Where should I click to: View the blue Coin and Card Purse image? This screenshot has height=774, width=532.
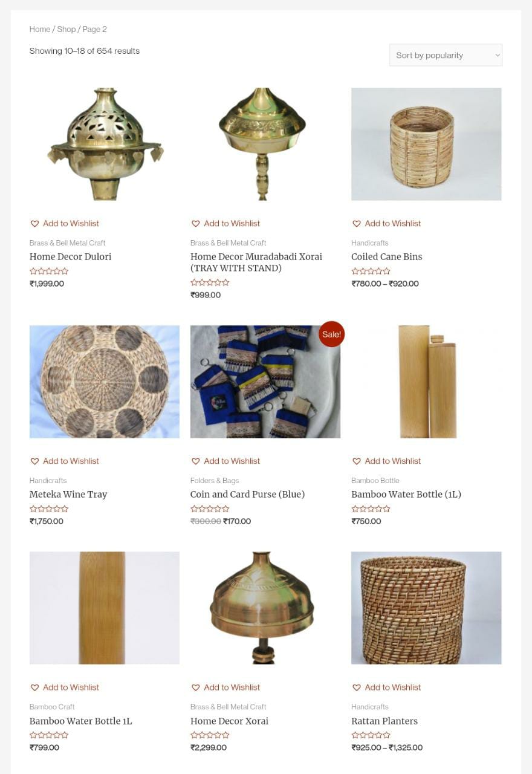point(265,382)
